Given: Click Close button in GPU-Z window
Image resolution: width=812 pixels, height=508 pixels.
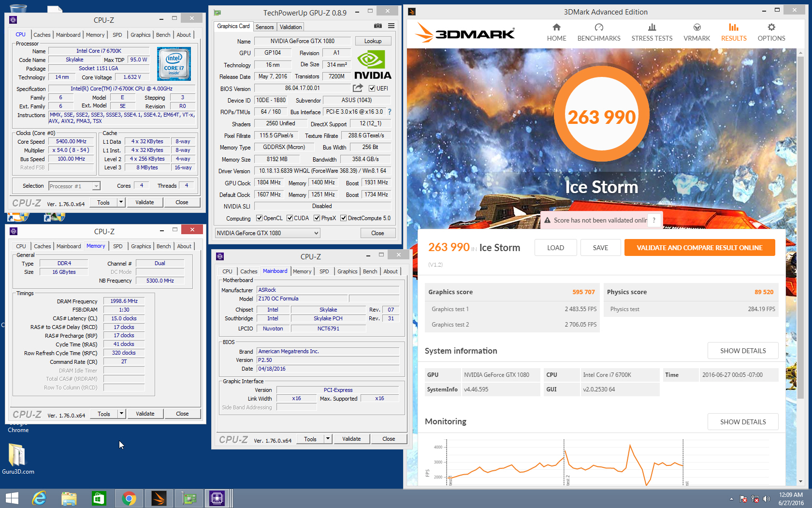Looking at the screenshot, I should [x=377, y=233].
